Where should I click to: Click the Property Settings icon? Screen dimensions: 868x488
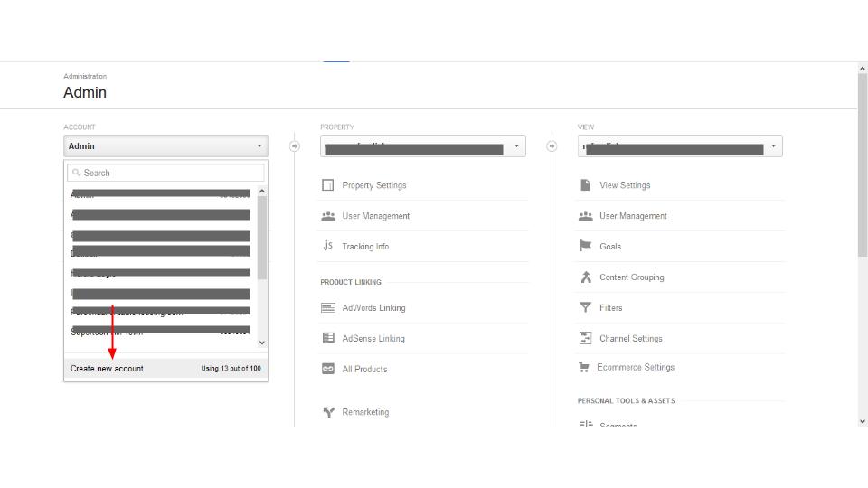coord(327,185)
